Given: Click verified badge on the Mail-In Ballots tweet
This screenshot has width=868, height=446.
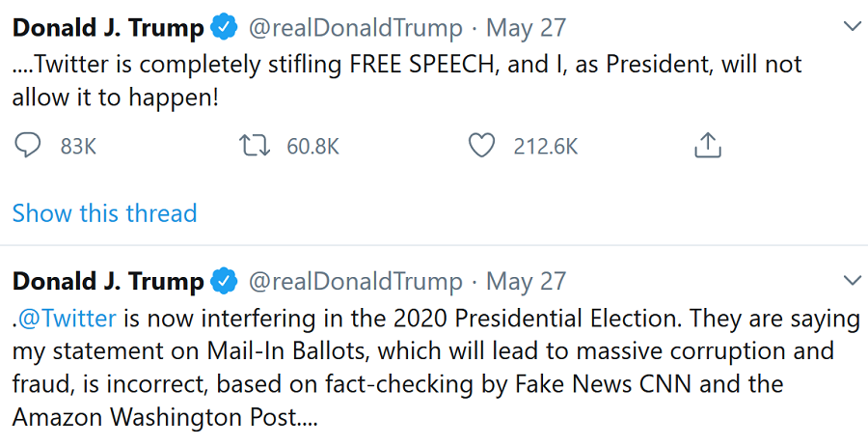Looking at the screenshot, I should click(x=224, y=282).
